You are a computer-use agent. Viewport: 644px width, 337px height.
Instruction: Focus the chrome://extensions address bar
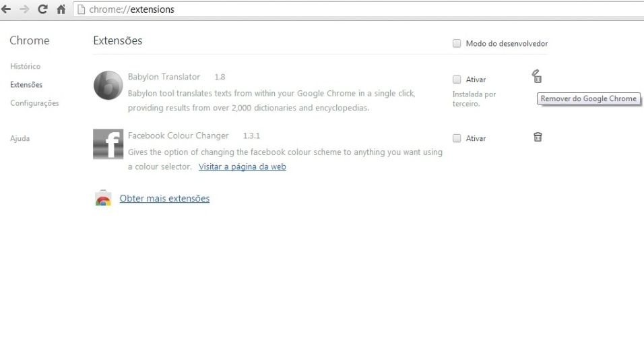tap(358, 9)
